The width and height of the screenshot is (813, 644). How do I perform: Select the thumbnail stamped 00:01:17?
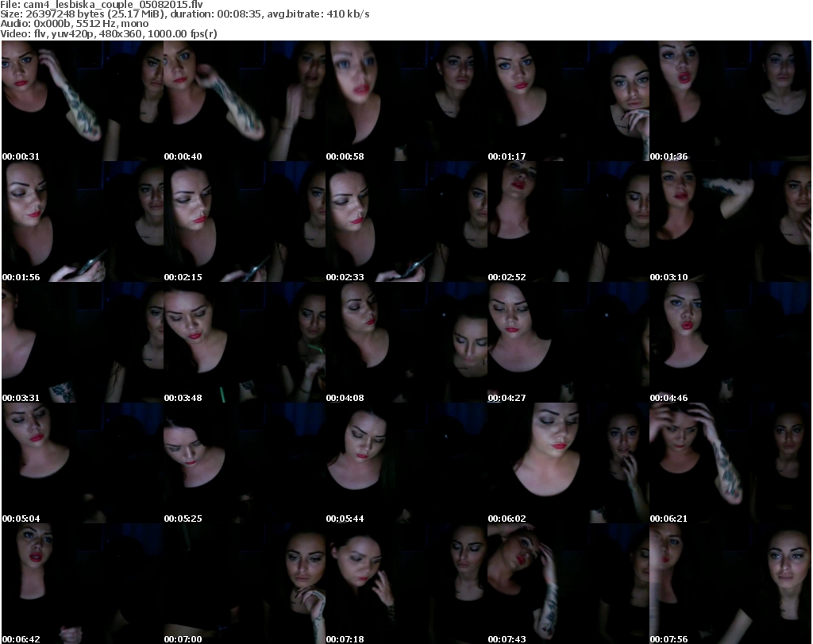pyautogui.click(x=568, y=101)
